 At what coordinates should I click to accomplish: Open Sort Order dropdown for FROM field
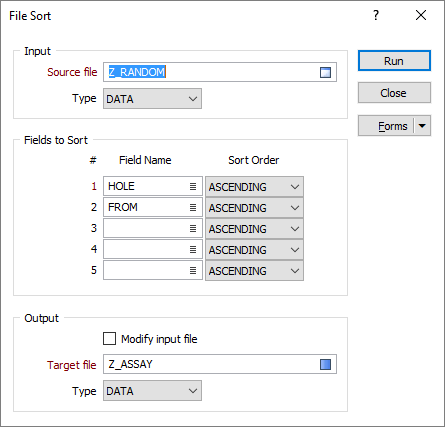click(x=254, y=208)
